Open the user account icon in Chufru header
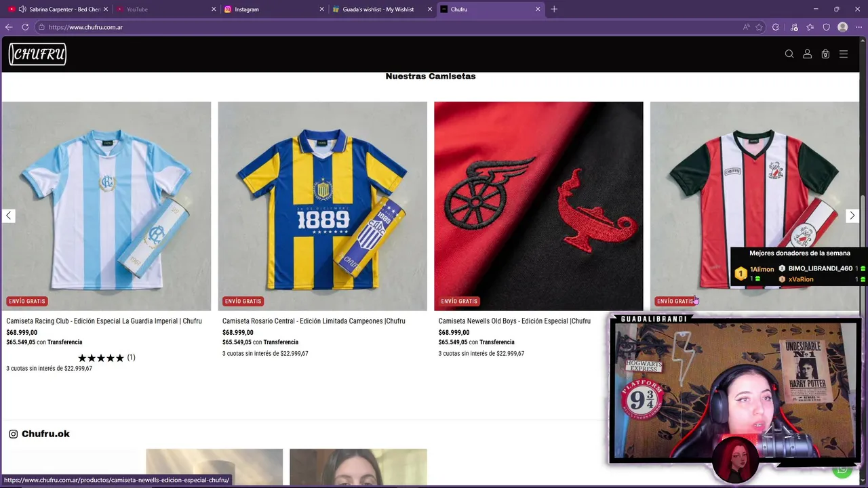This screenshot has height=488, width=868. click(807, 54)
